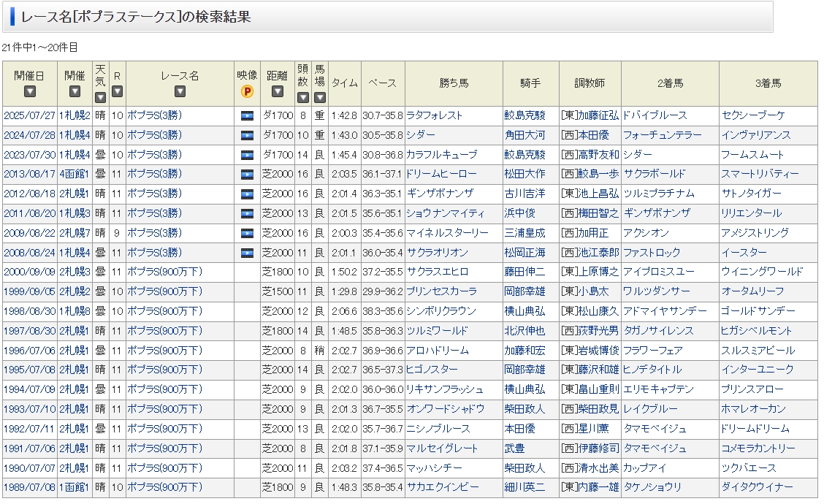The height and width of the screenshot is (504, 824).
Task: Open second-place ドバイブルース link
Action: pyautogui.click(x=655, y=115)
